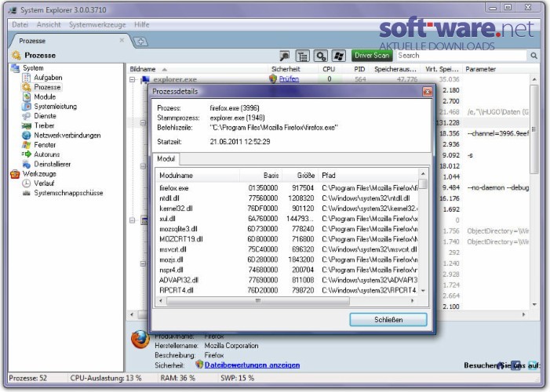Viewport: 550px width, 392px height.
Task: Open the Netzwerkverbindungen globe icon
Action: [27, 136]
